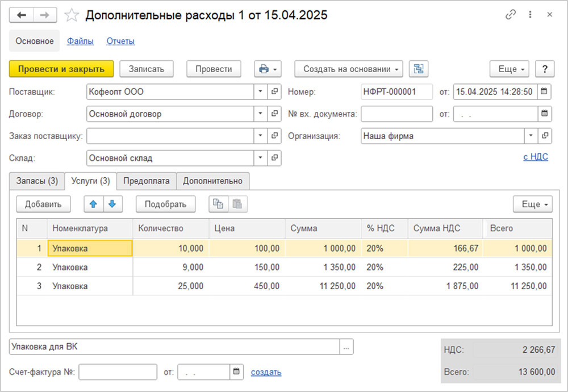Screen dimensions: 568x392
Task: Click Провести и закрыть button
Action: click(61, 69)
